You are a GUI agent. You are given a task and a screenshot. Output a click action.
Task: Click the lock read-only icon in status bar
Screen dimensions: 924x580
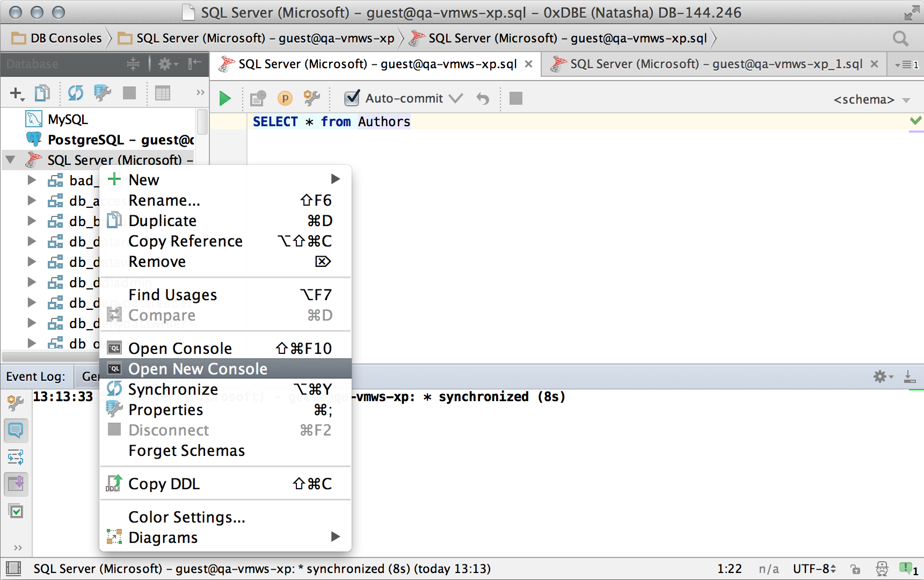pos(855,569)
